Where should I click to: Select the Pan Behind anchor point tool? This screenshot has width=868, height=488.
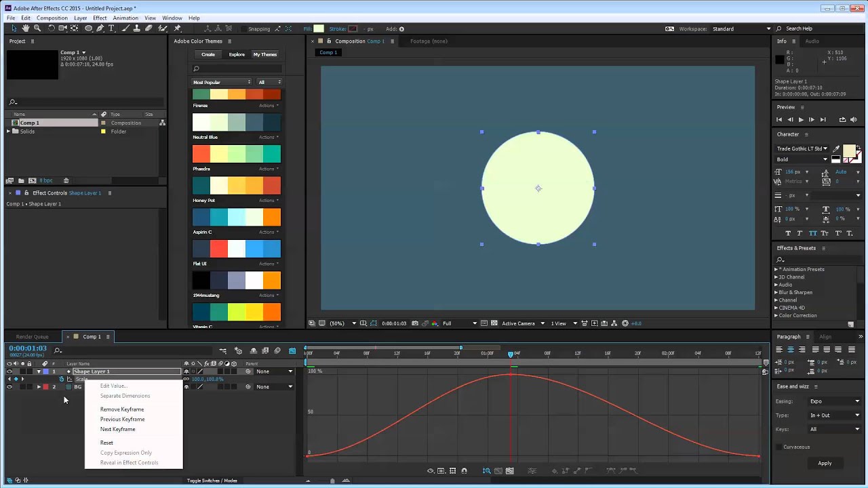(x=75, y=28)
